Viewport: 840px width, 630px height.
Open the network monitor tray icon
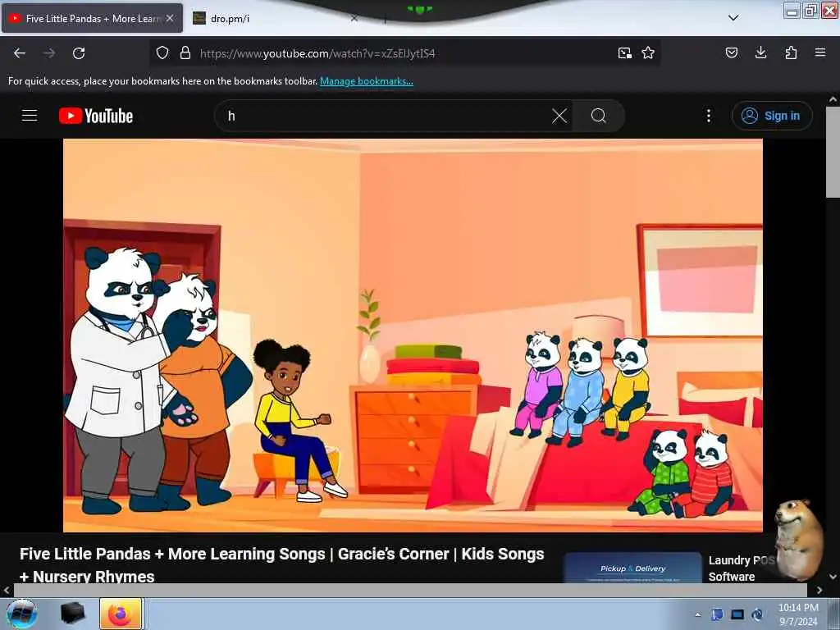(737, 614)
